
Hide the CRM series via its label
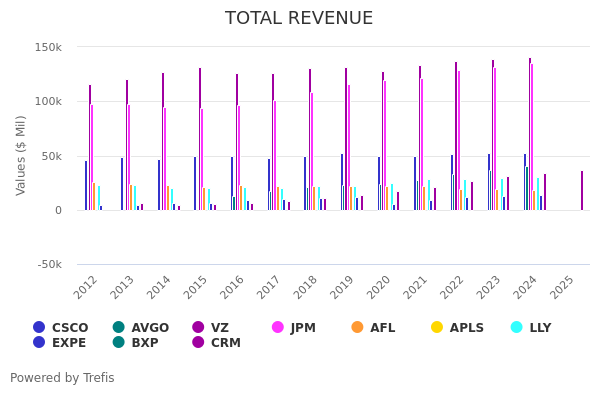(x=225, y=342)
